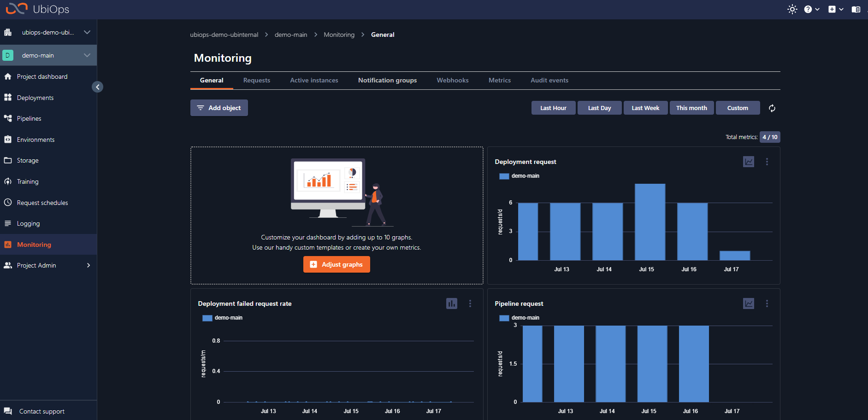Viewport: 868px width, 420px height.
Task: Switch to the Webhooks tab
Action: tap(453, 80)
